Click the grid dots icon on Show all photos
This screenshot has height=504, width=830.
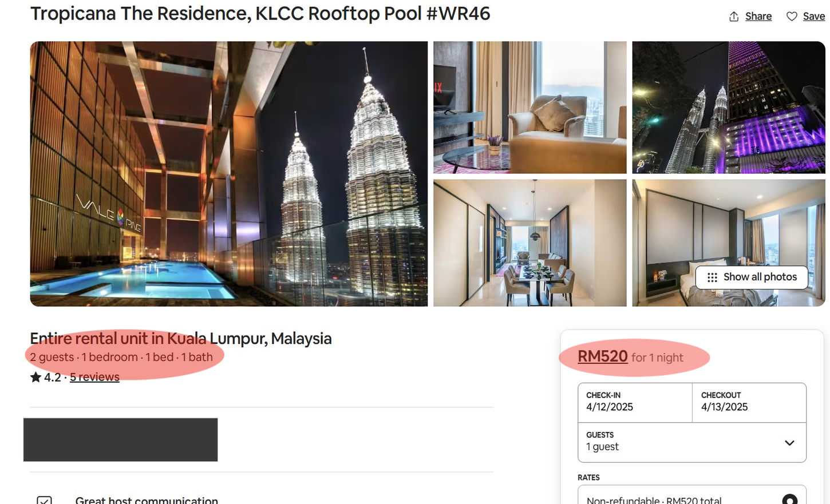(x=712, y=277)
